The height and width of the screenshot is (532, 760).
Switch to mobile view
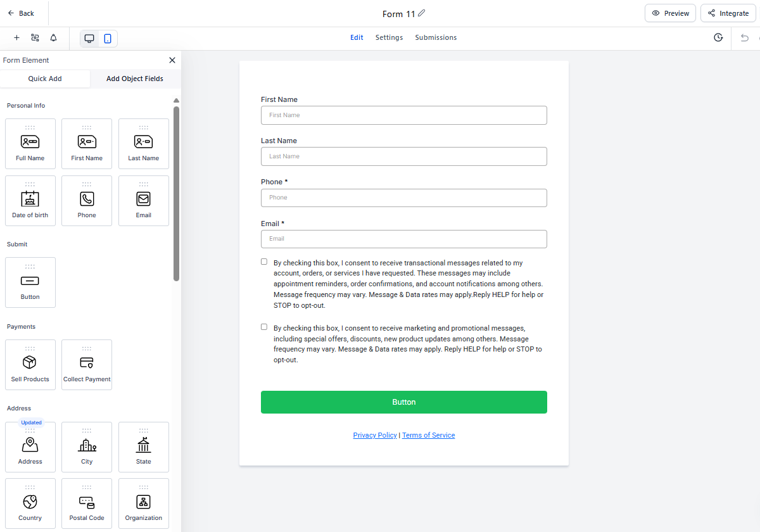(108, 39)
